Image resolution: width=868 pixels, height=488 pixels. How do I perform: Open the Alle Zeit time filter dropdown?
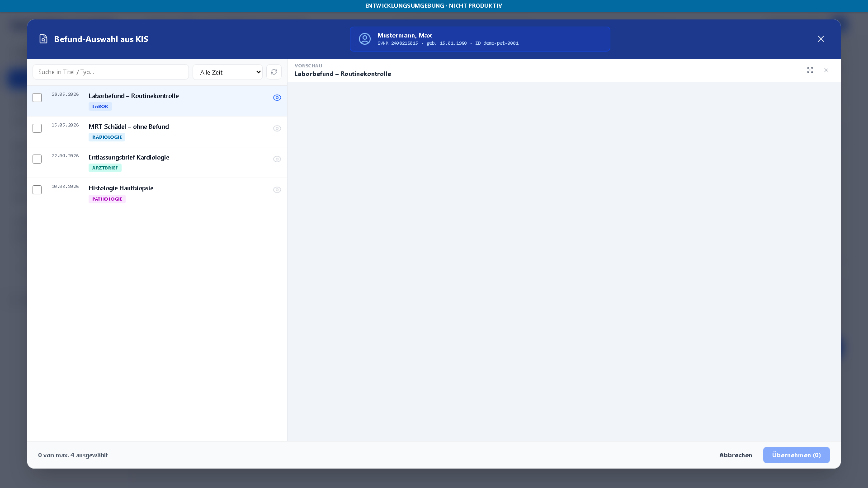click(x=227, y=72)
